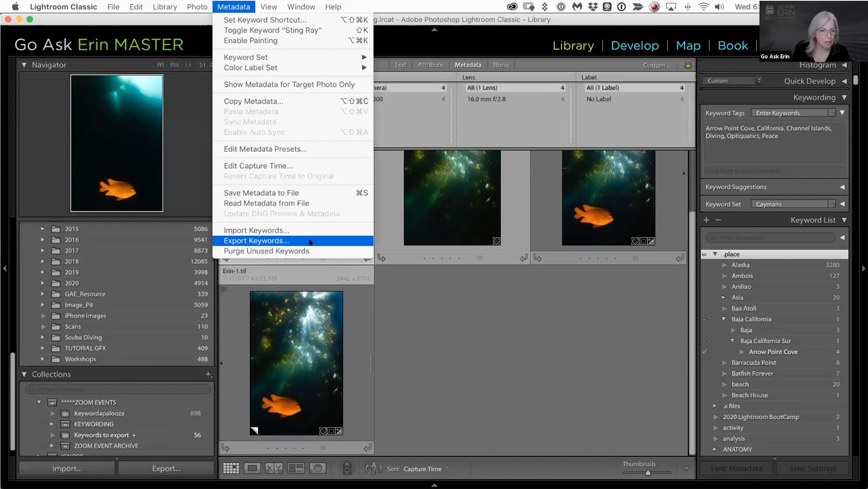Expand the Workshops folder
The image size is (868, 489).
point(43,359)
